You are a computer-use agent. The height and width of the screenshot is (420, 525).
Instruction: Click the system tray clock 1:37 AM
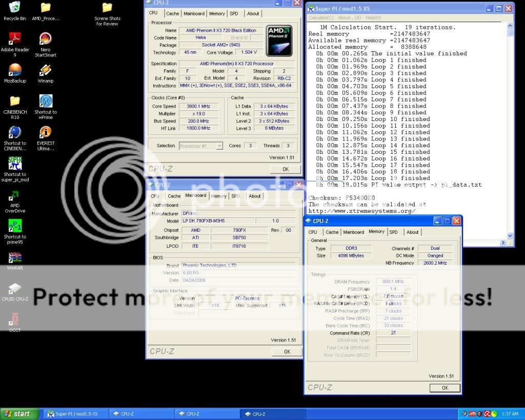(510, 414)
